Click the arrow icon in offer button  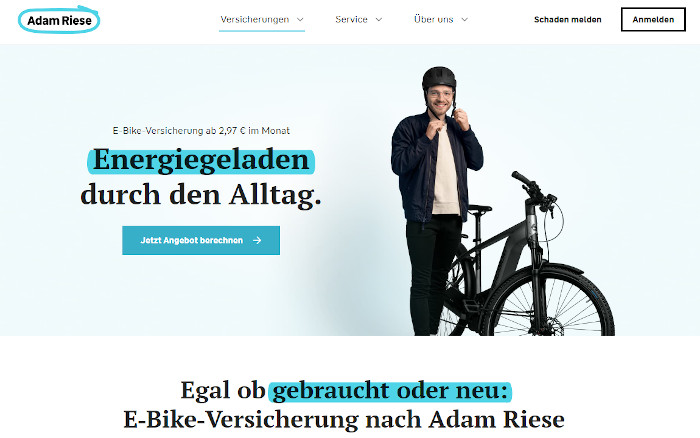click(x=257, y=240)
